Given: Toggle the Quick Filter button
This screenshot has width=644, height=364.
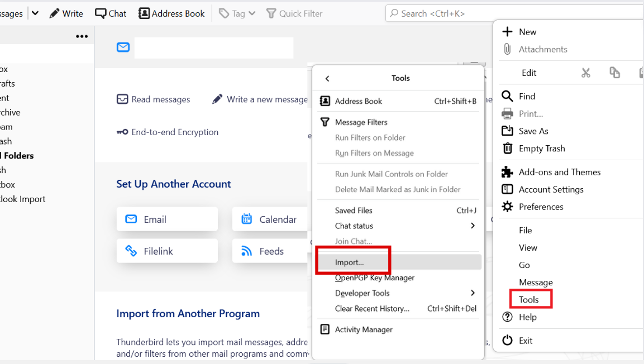Looking at the screenshot, I should point(294,13).
